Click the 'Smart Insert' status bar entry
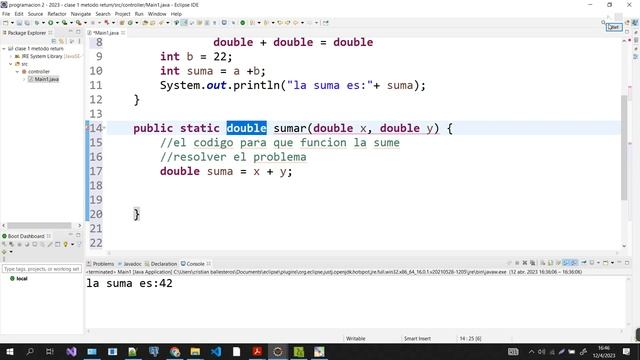640x360 pixels. (417, 338)
